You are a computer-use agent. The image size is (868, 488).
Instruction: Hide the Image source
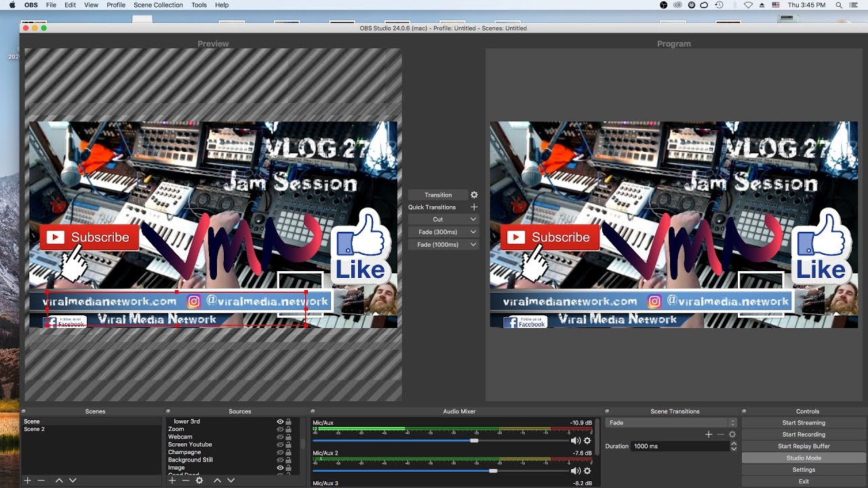coord(279,468)
